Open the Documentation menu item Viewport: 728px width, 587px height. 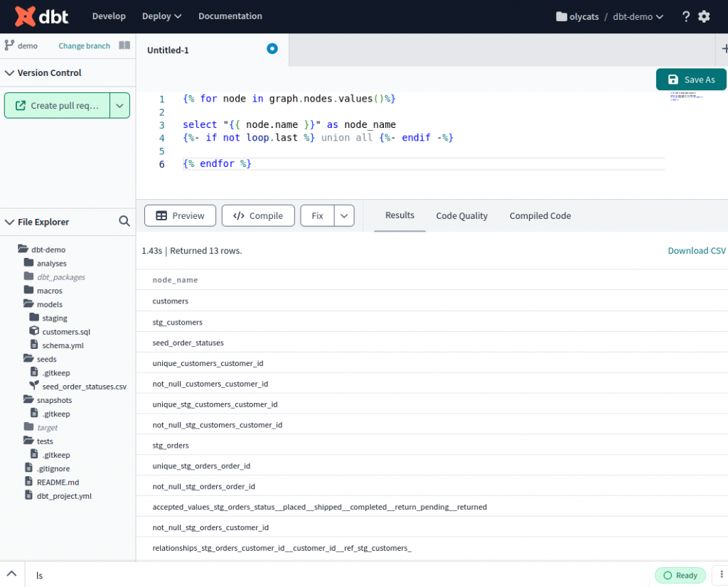pyautogui.click(x=230, y=16)
